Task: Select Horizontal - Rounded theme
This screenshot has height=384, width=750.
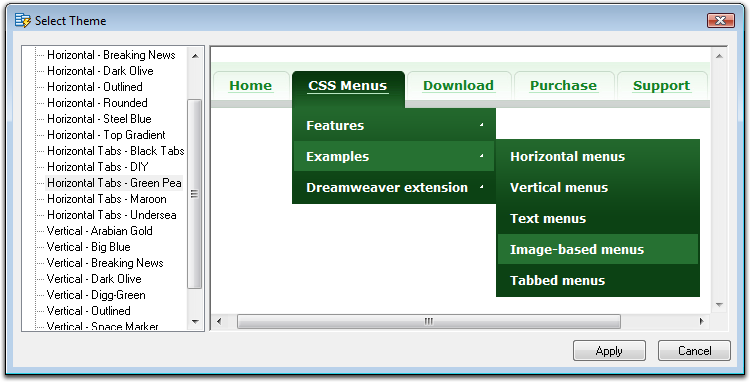Action: pyautogui.click(x=97, y=103)
